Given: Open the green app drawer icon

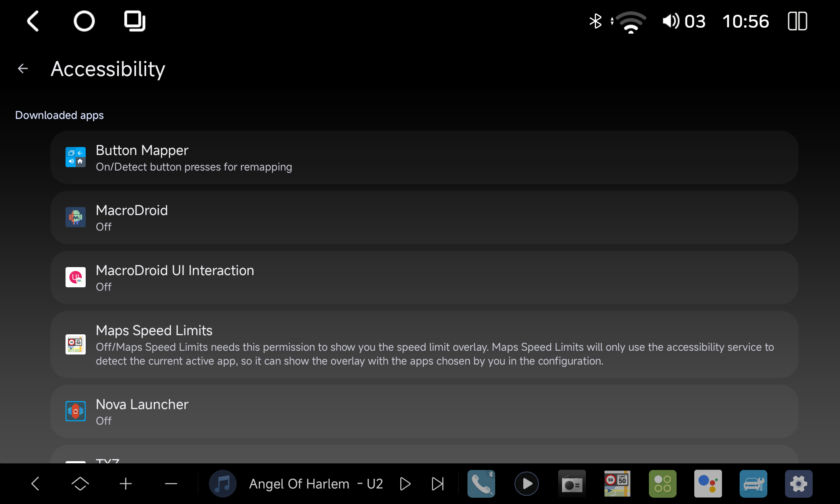Looking at the screenshot, I should (663, 484).
